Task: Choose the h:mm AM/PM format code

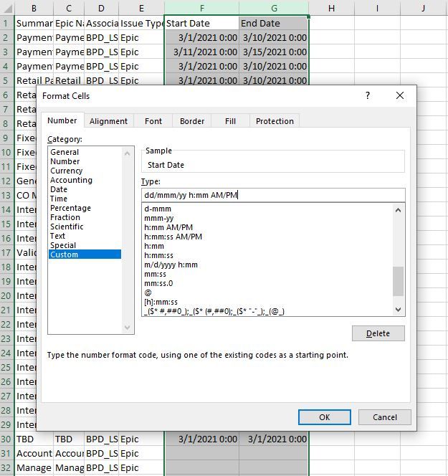Action: pos(267,227)
